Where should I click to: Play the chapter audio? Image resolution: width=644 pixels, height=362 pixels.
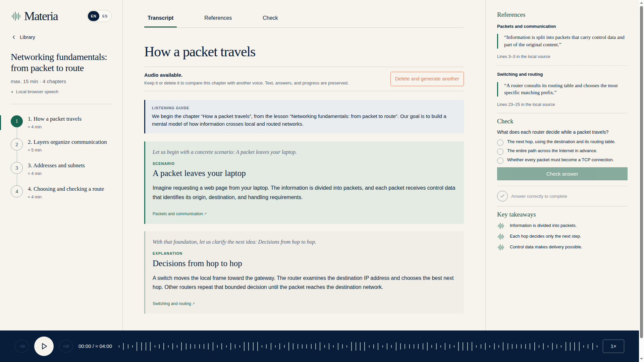tap(44, 346)
